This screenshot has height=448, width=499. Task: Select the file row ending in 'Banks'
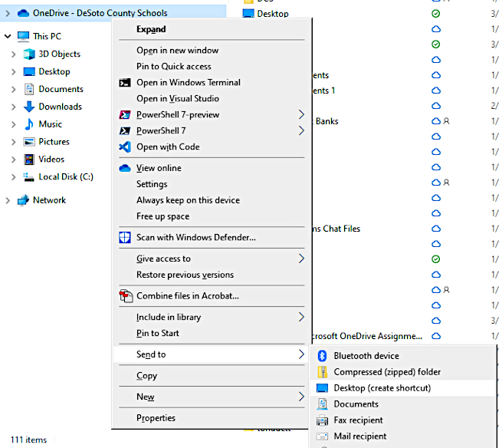(x=327, y=121)
